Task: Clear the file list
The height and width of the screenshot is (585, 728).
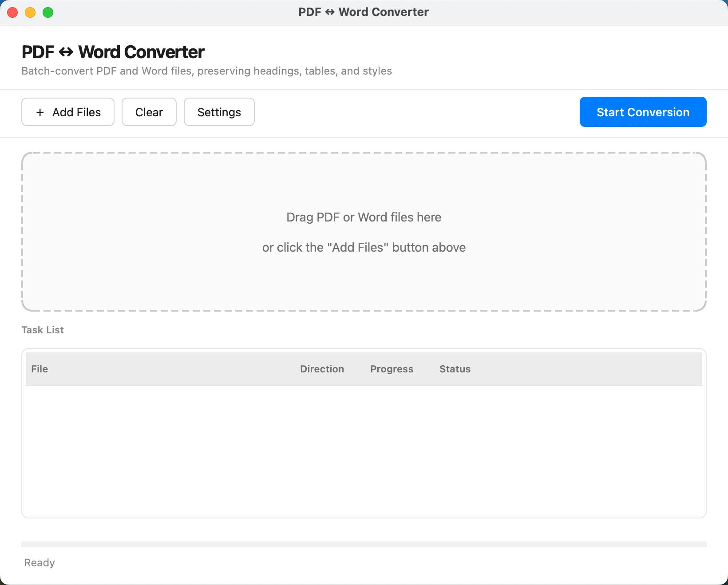Action: pos(149,112)
